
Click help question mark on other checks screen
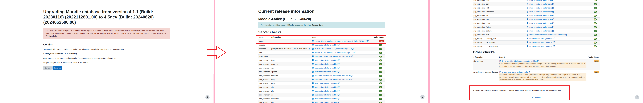point(637,97)
